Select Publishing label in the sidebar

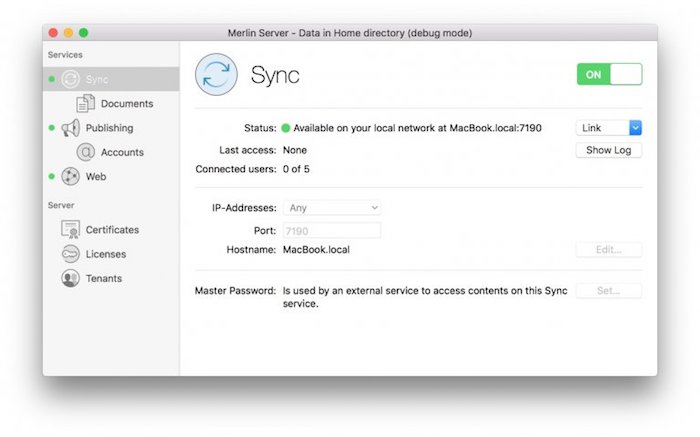109,128
